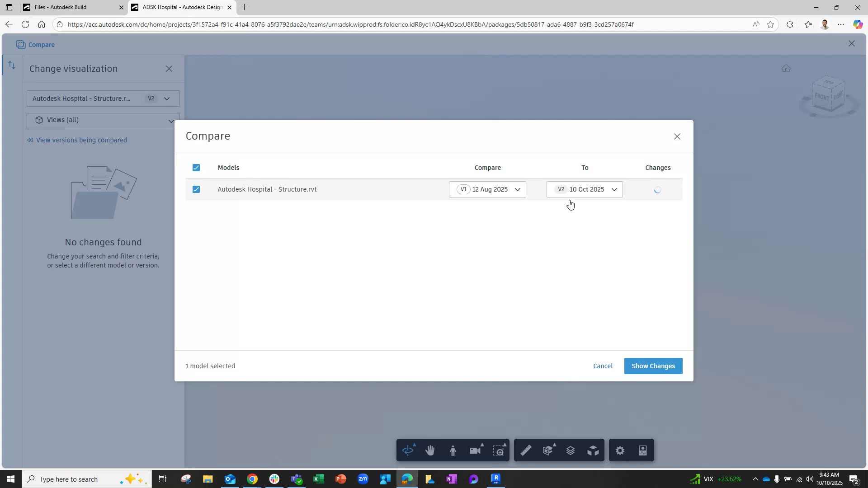Activate the Pan tool

tap(430, 450)
